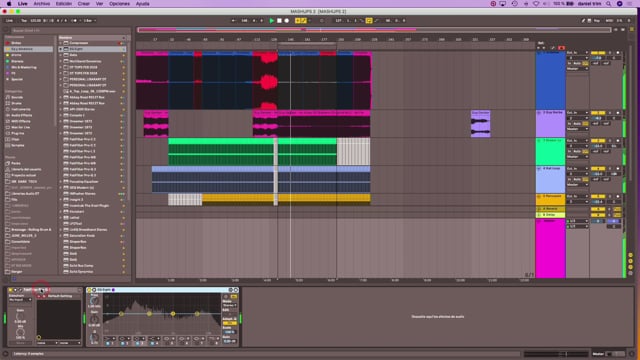
Task: Enable EQ Eight band 8 activator
Action: pyautogui.click(x=212, y=344)
